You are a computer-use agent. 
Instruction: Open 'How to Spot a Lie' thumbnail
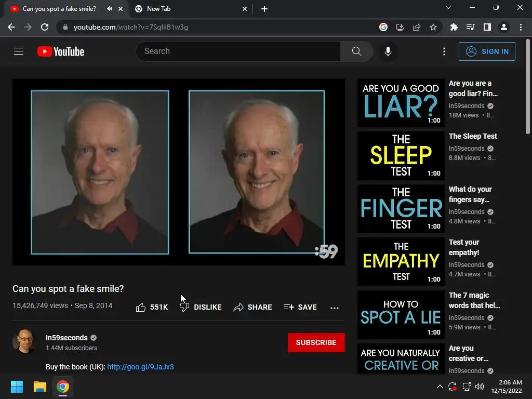click(x=401, y=314)
